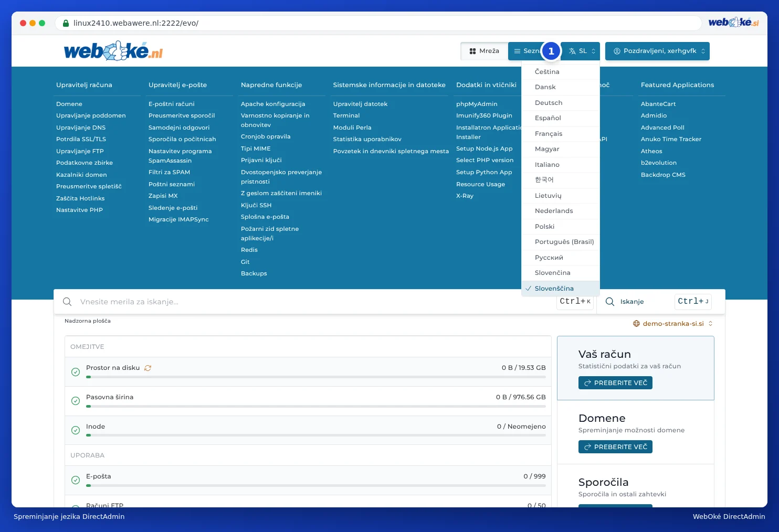Viewport: 779px width, 532px height.
Task: Click the green check icon for Inode
Action: pos(76,430)
